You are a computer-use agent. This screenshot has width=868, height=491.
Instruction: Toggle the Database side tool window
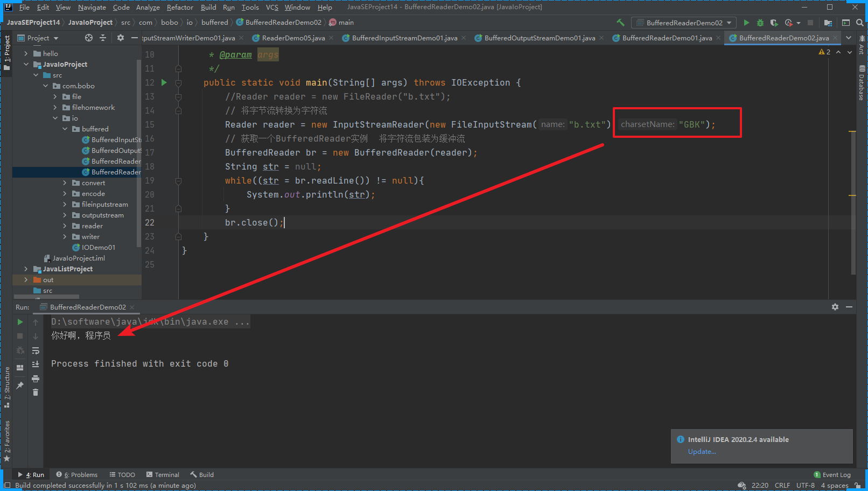[862, 83]
